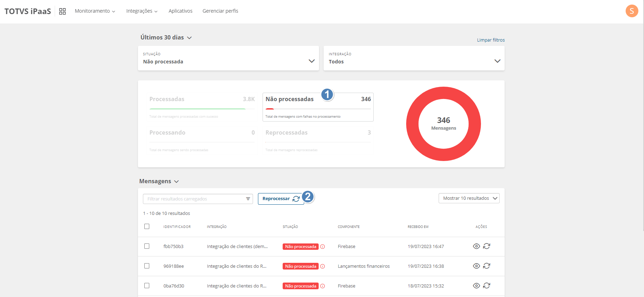Open the Mostrar 10 resultados dropdown

click(x=469, y=198)
